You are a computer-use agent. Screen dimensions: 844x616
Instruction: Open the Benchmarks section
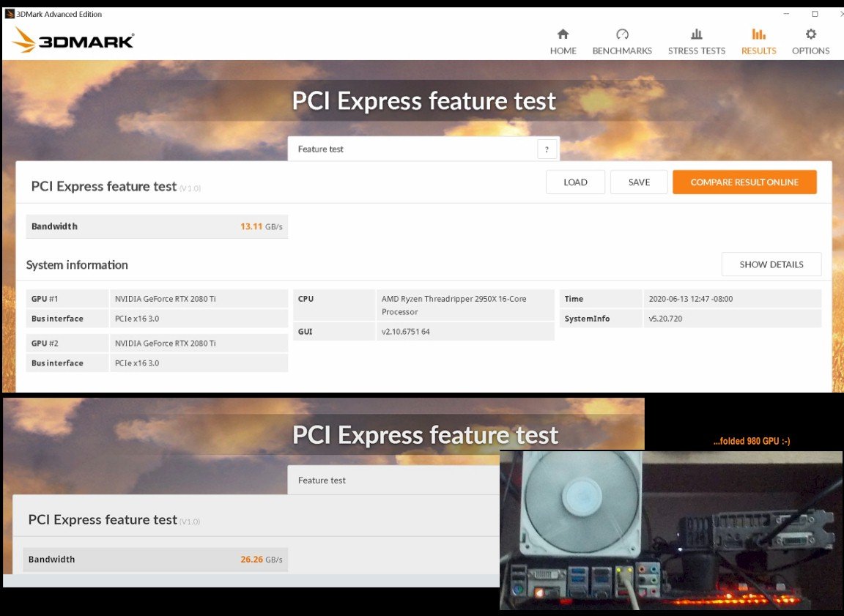pos(622,42)
